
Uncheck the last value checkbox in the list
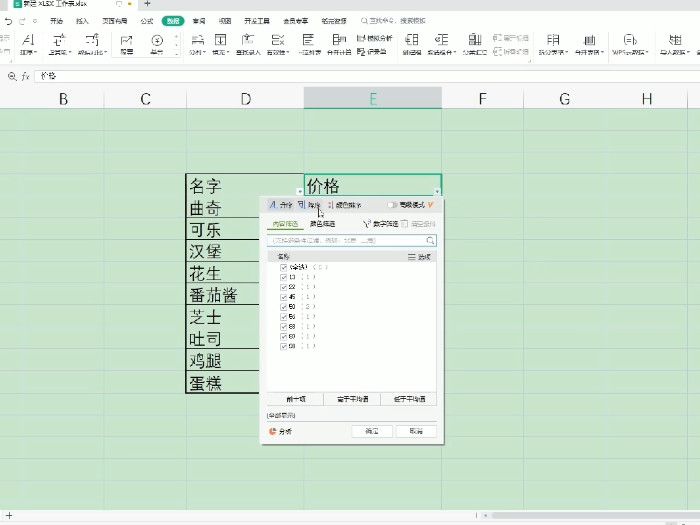(x=283, y=346)
